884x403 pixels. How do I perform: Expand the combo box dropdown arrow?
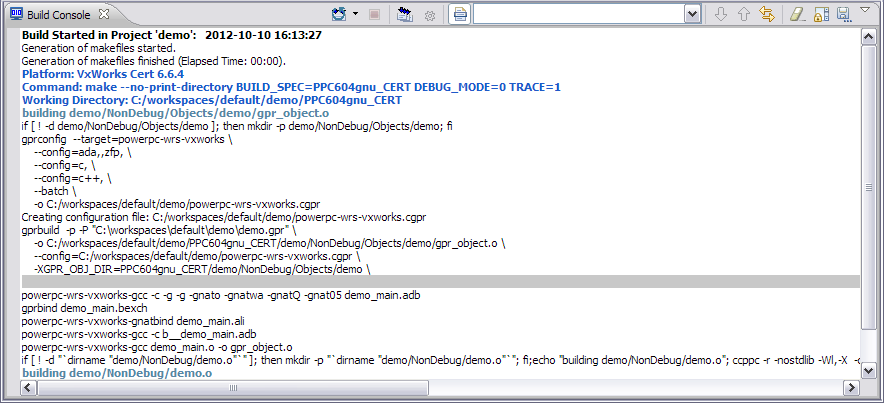point(692,15)
